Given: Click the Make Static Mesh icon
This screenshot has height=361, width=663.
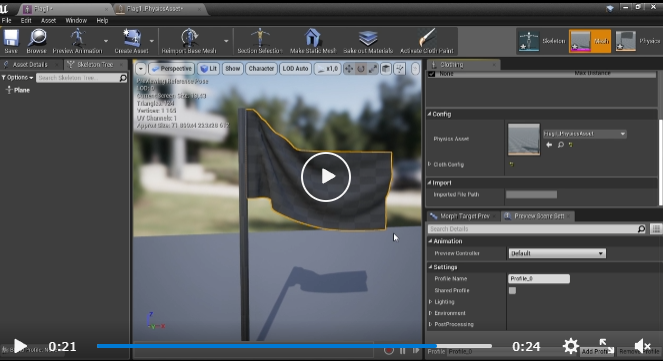Looking at the screenshot, I should point(312,38).
